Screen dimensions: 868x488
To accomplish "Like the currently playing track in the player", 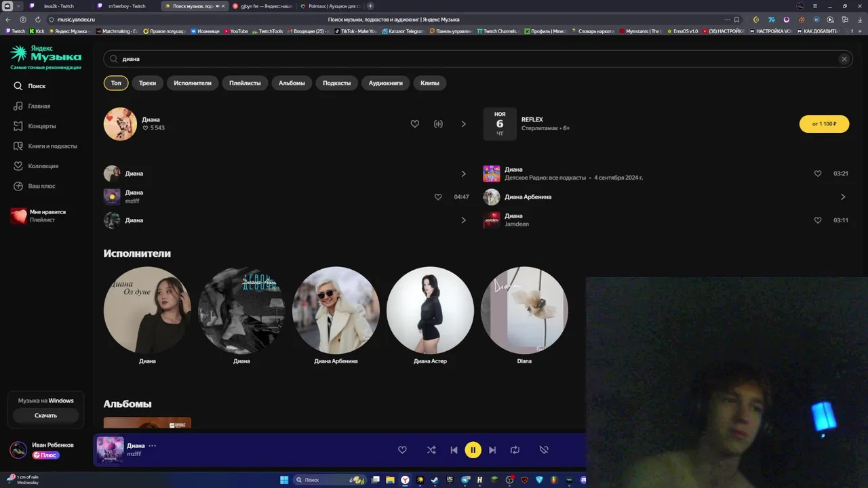I will pyautogui.click(x=402, y=450).
